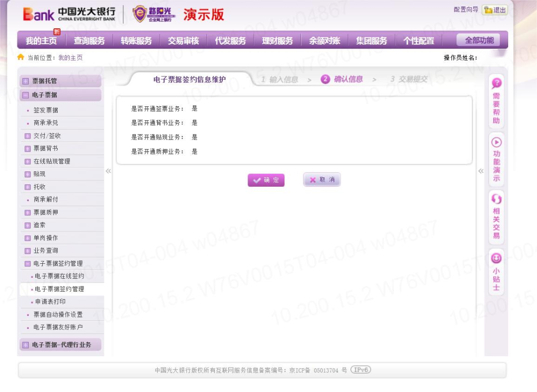Expand the 在线贴现管理 tree node
Screen dimensions: 537x392
(x=28, y=161)
